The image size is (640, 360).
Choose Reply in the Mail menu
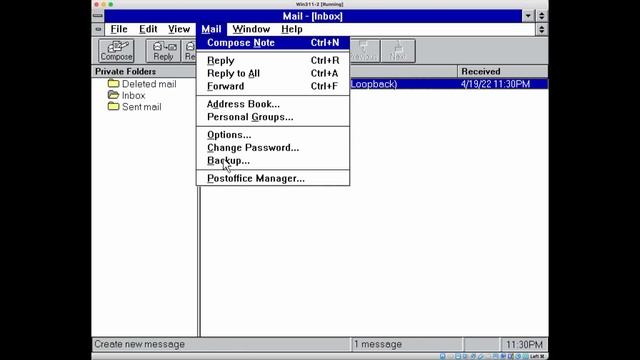pyautogui.click(x=273, y=60)
